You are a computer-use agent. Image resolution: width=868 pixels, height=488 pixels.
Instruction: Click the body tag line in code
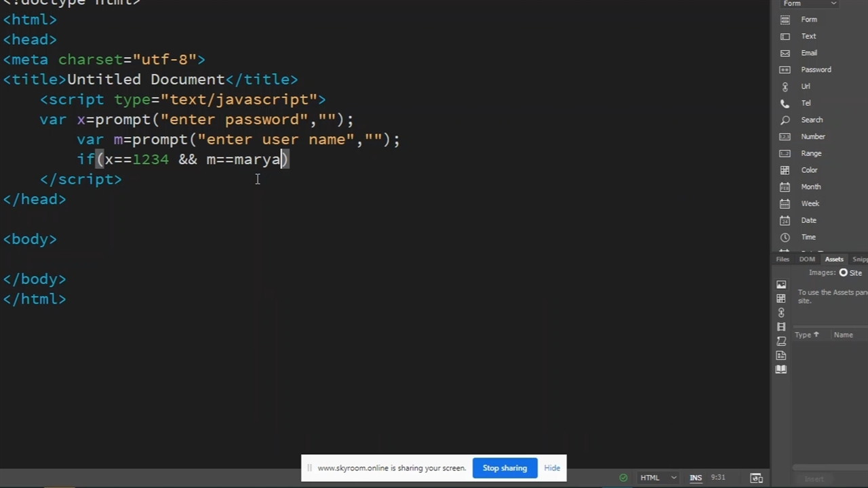pos(30,239)
